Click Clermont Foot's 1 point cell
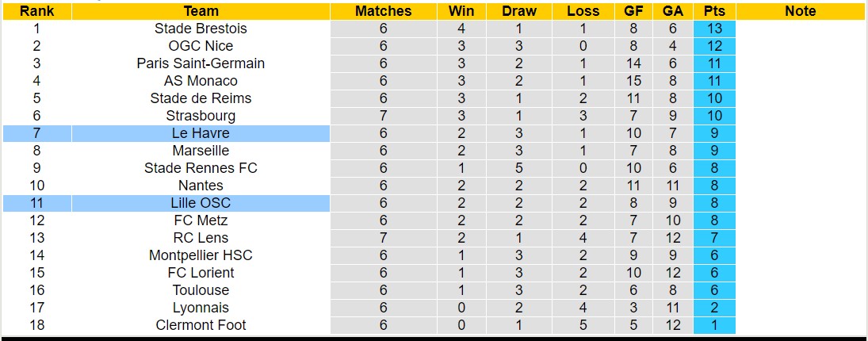The image size is (868, 341). click(714, 325)
